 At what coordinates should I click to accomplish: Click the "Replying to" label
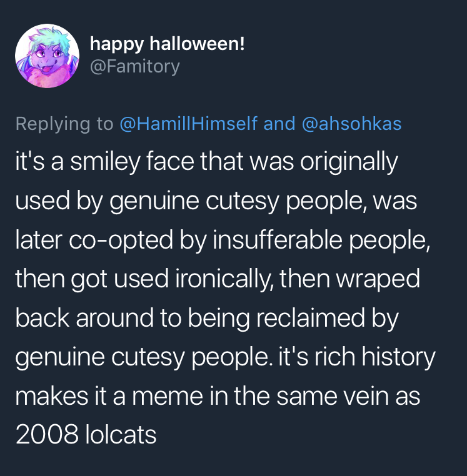pos(64,124)
